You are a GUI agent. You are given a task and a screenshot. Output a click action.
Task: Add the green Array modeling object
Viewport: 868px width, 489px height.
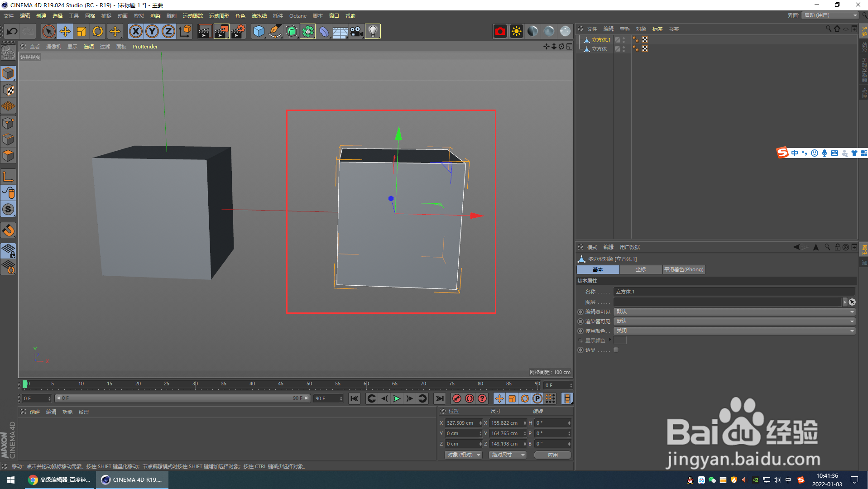[x=308, y=31]
